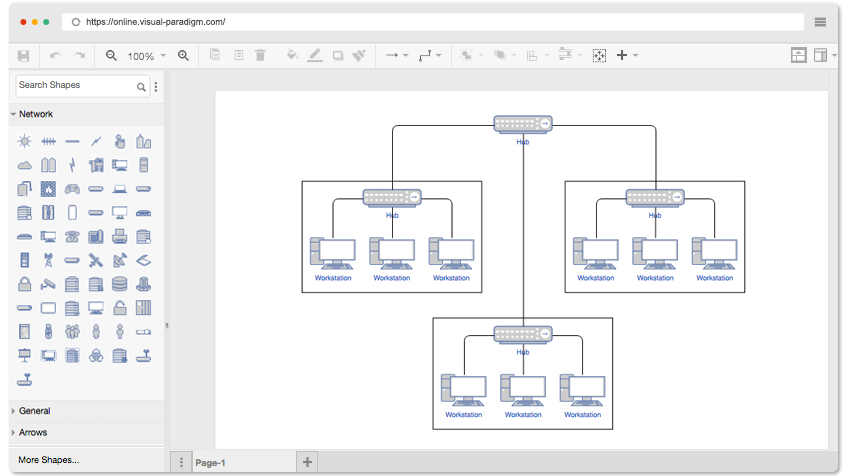
Task: Click the Delete trash icon
Action: [x=260, y=55]
